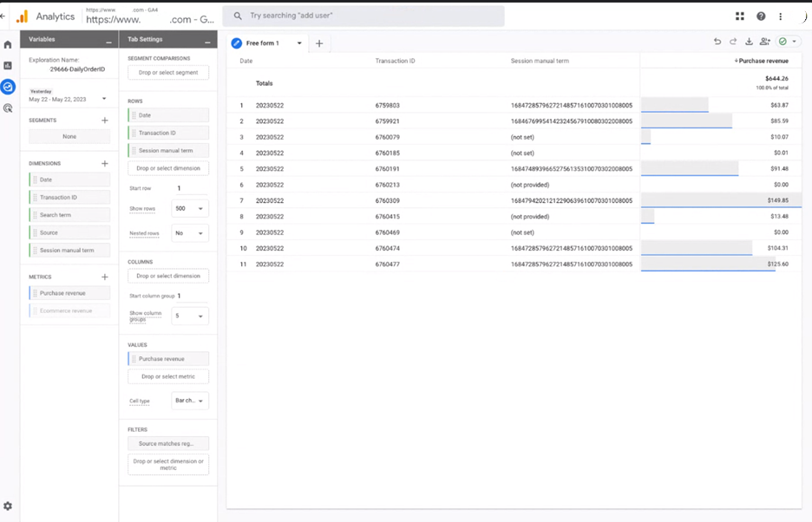This screenshot has width=812, height=522.
Task: Click the Free form pencil icon
Action: point(237,43)
